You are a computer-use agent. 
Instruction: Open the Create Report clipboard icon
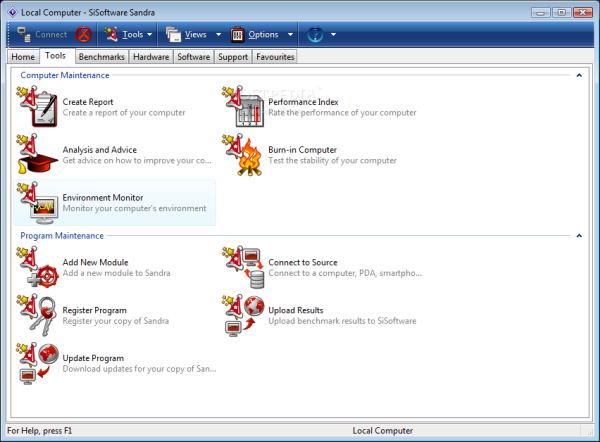[38, 107]
